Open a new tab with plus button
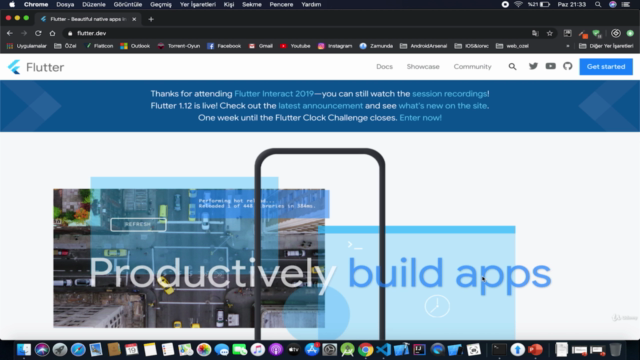 (x=151, y=19)
